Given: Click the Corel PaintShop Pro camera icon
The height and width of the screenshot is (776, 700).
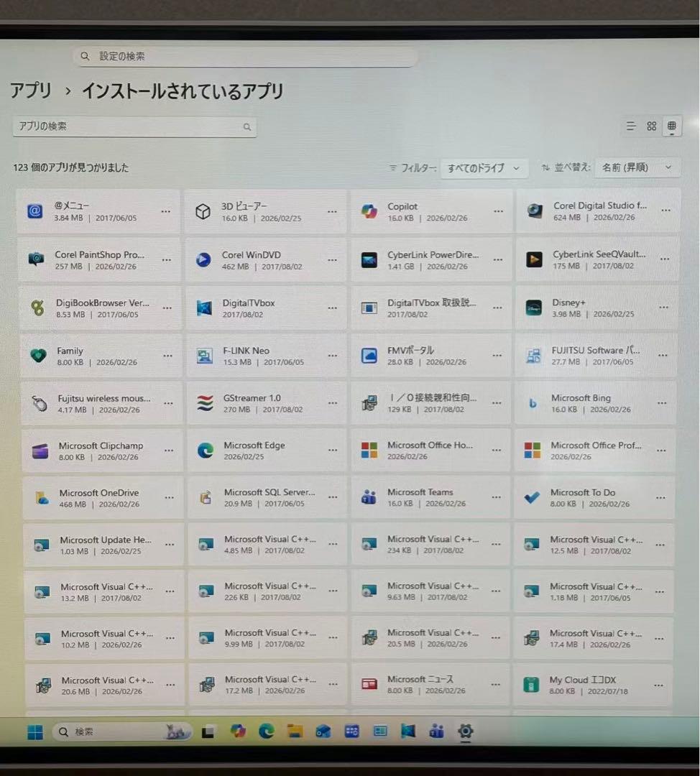Looking at the screenshot, I should point(36,259).
